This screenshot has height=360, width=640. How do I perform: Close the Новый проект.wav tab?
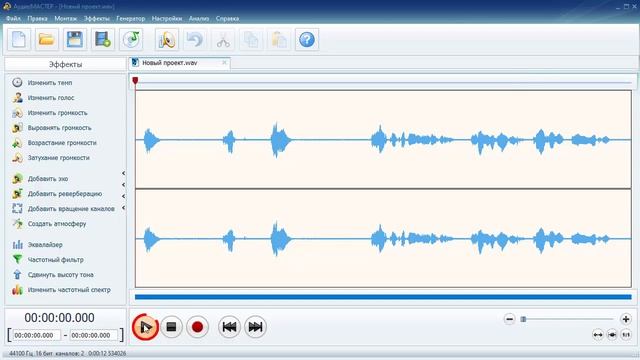(224, 62)
